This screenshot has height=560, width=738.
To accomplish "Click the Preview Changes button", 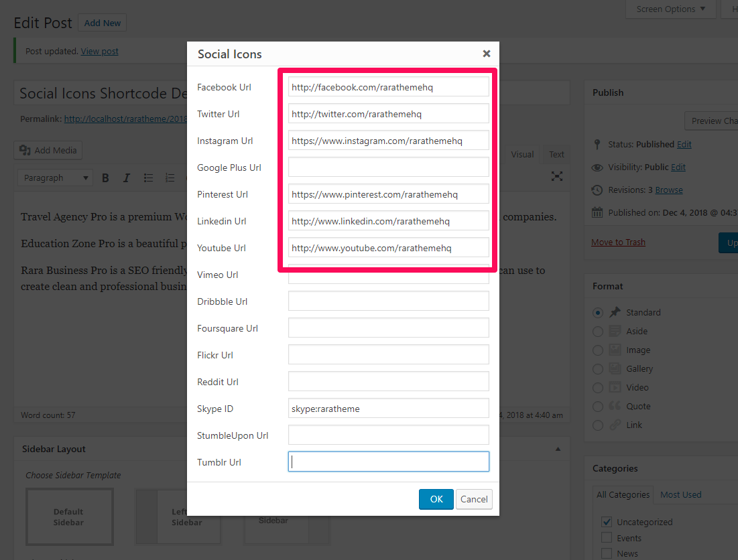I will click(x=711, y=121).
